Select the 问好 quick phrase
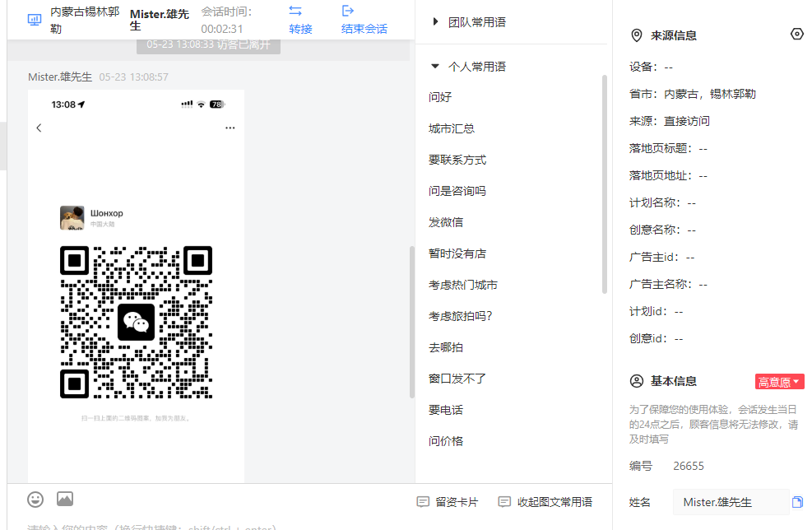Viewport: 812px width, 530px height. (x=440, y=97)
